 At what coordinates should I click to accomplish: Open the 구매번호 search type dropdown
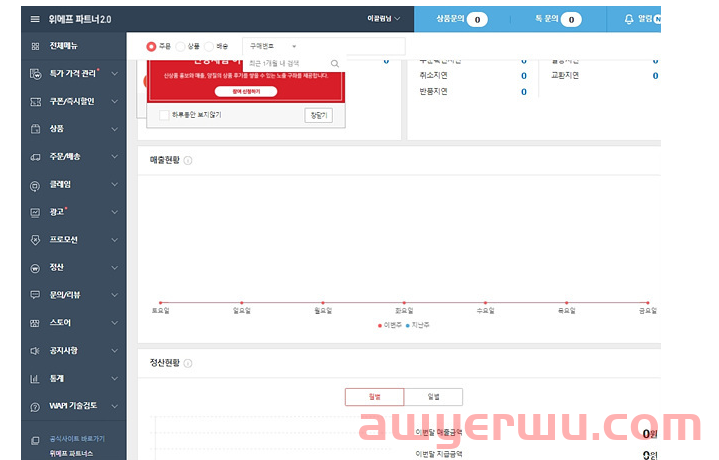[273, 46]
